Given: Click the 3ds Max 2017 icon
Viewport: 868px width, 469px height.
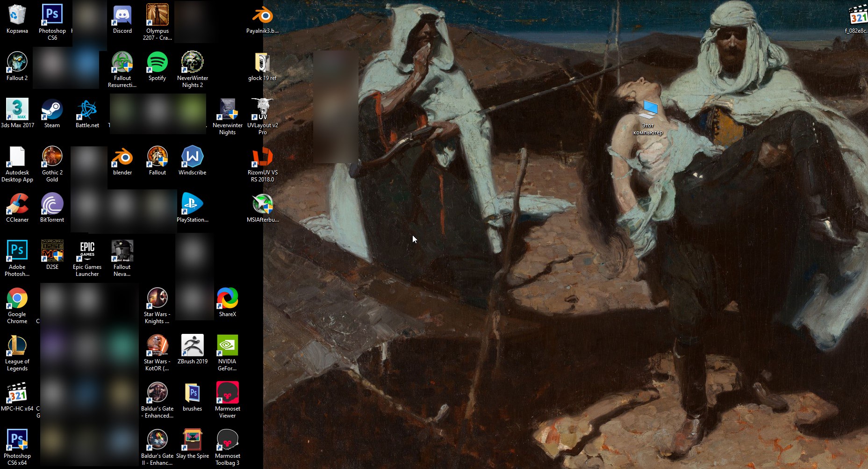Looking at the screenshot, I should pyautogui.click(x=17, y=110).
